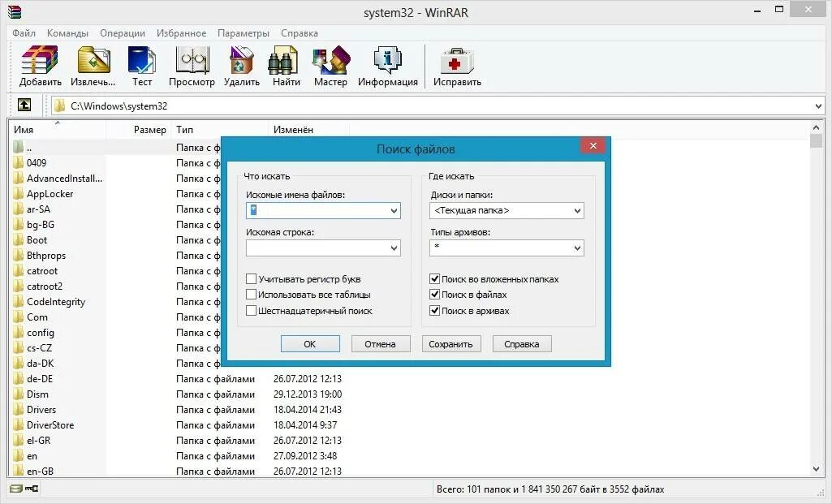Select the Boot folder icon
The image size is (832, 504).
19,239
